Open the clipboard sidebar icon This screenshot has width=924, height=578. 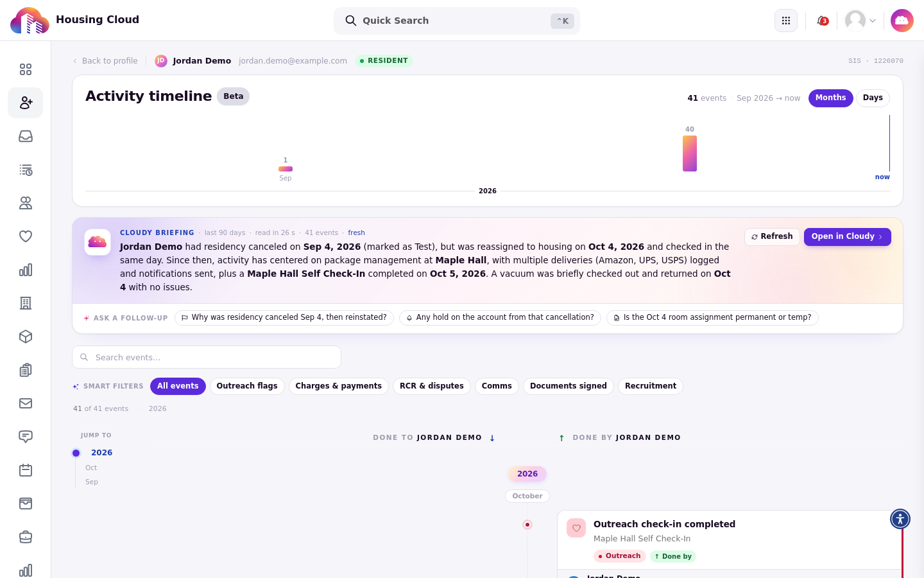click(26, 370)
